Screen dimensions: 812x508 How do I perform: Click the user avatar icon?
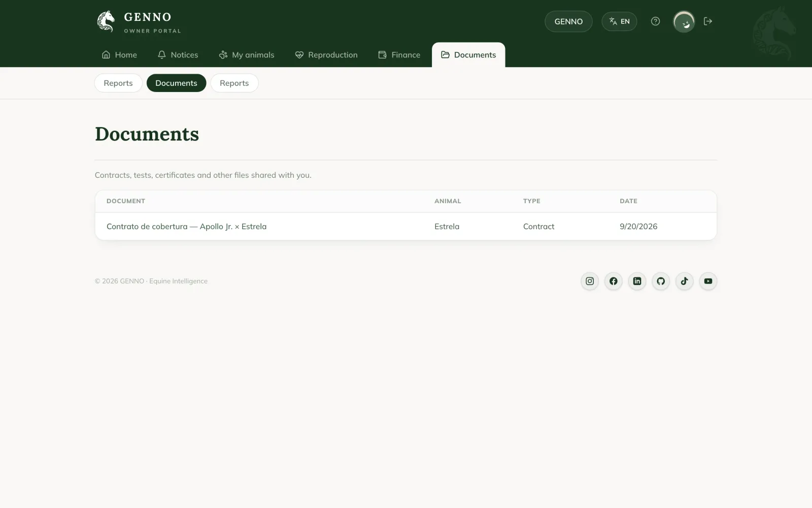coord(684,21)
